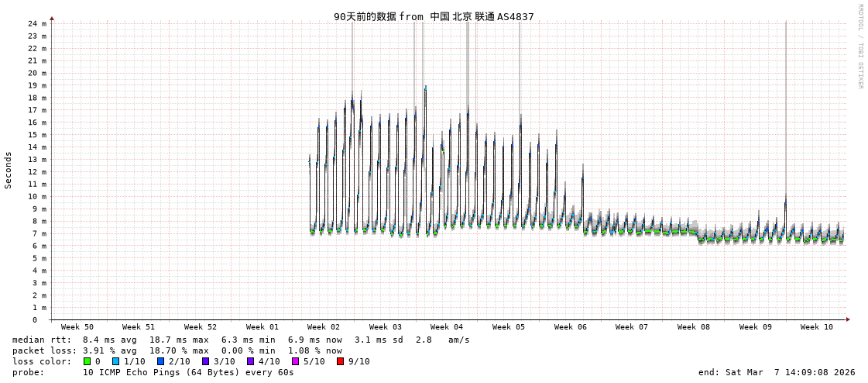The image size is (868, 383).
Task: Click the vertical Seconds axis label
Action: pos(9,170)
